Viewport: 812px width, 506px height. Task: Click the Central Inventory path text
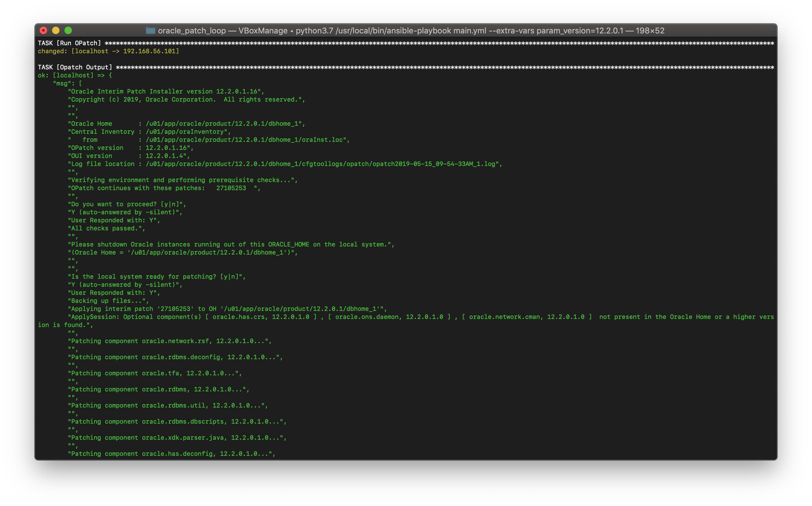(x=184, y=132)
